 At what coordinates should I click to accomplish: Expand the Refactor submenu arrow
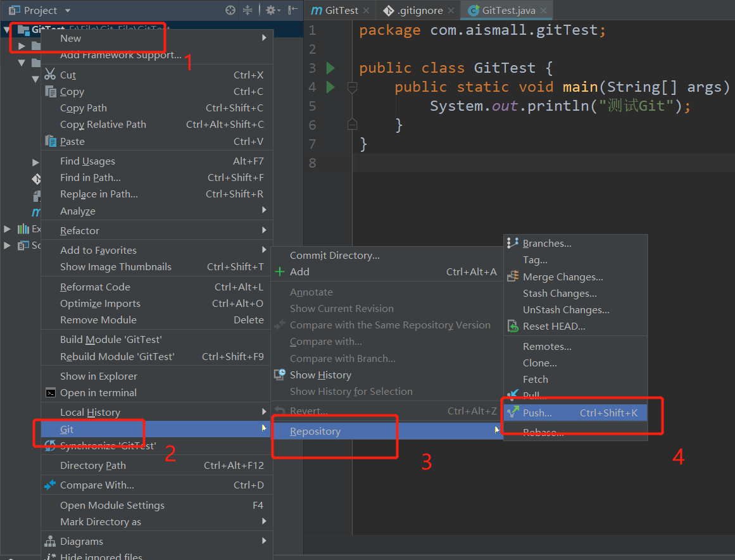point(264,230)
